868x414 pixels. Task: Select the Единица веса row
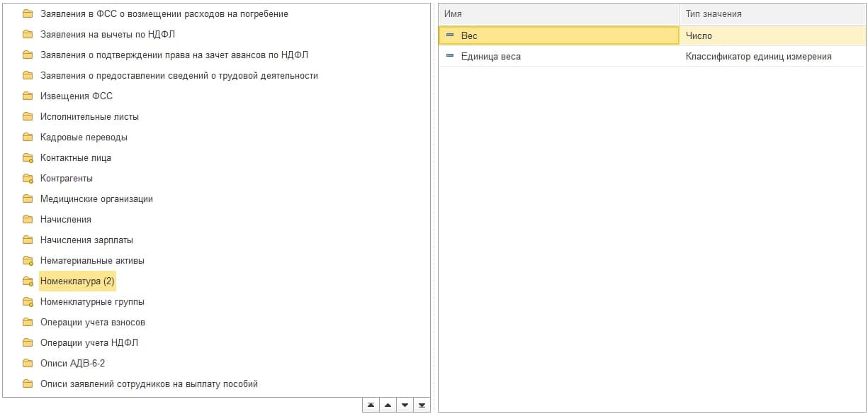pos(490,56)
